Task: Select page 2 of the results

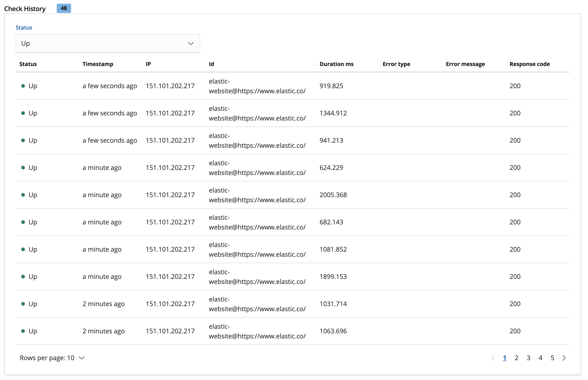Action: tap(517, 358)
